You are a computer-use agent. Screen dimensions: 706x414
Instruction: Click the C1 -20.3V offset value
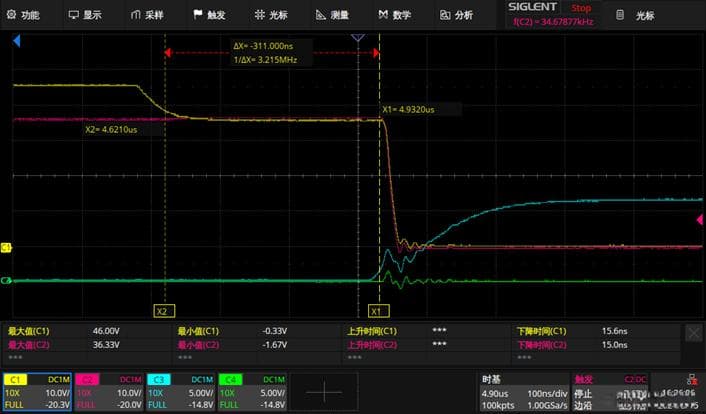(56, 405)
